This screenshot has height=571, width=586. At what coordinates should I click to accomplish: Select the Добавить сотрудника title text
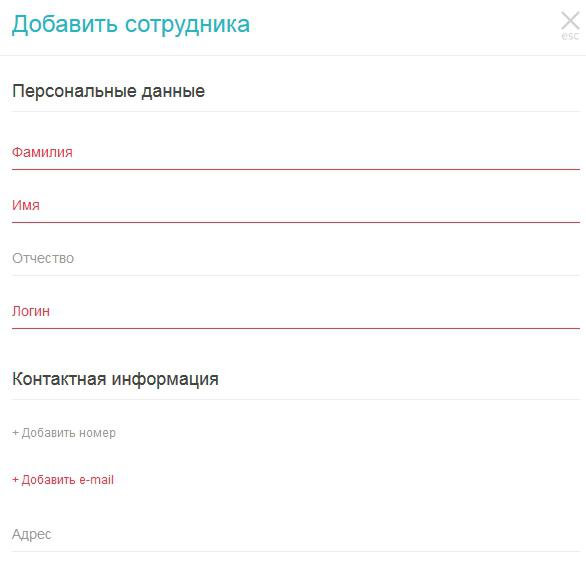(131, 25)
